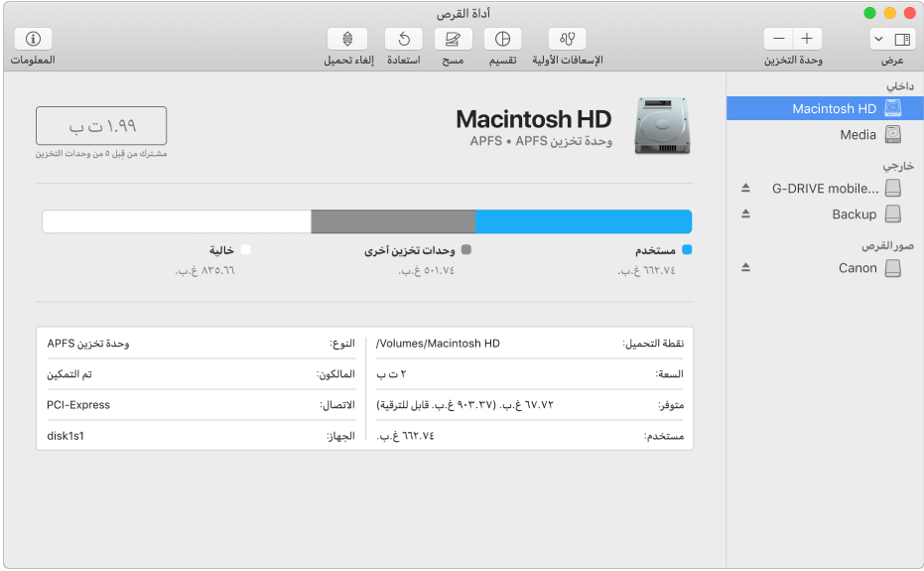Screen dimensions: 924x571
Task: Click the gray Other Volumes legend swatch
Action: click(466, 249)
